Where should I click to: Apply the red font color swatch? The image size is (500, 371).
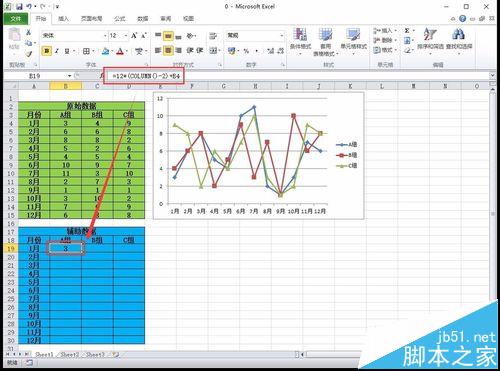click(x=121, y=51)
